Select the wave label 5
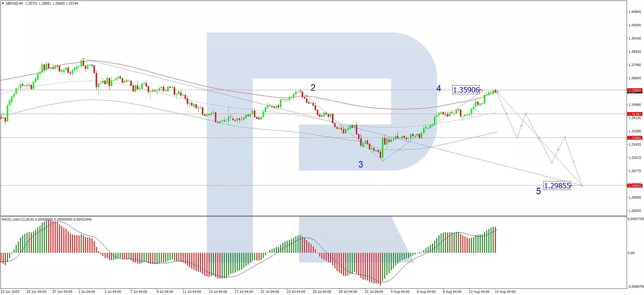 pyautogui.click(x=538, y=191)
